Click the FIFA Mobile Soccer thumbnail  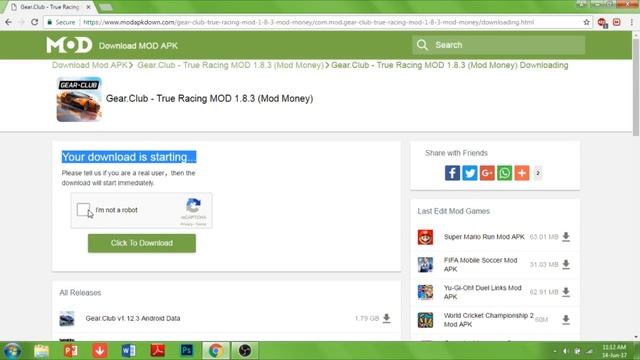[x=425, y=264]
